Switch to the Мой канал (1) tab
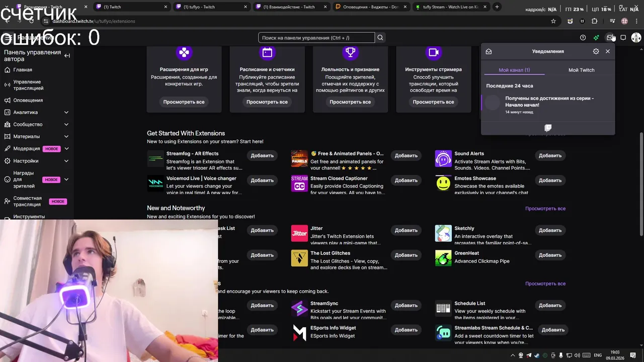Image resolution: width=644 pixels, height=362 pixels. [x=514, y=70]
